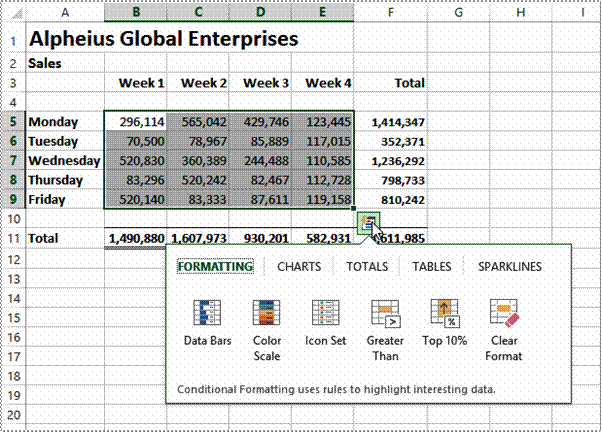Open the FORMATTING tab
Screen dimensions: 602x432
[215, 266]
